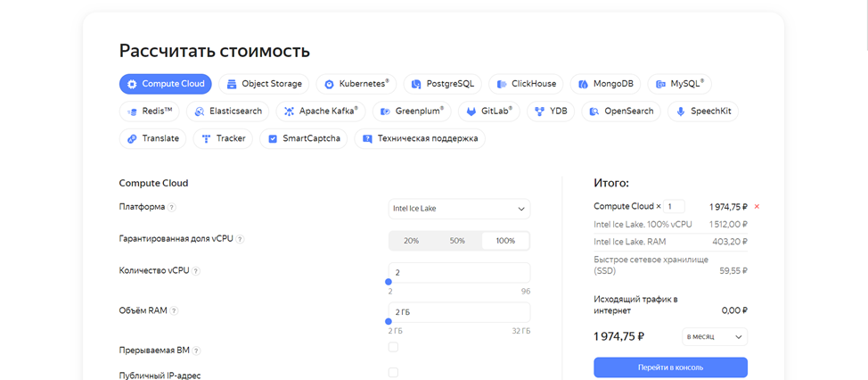Screen dimensions: 868x380
Task: Click the Object Storage icon
Action: click(x=232, y=84)
